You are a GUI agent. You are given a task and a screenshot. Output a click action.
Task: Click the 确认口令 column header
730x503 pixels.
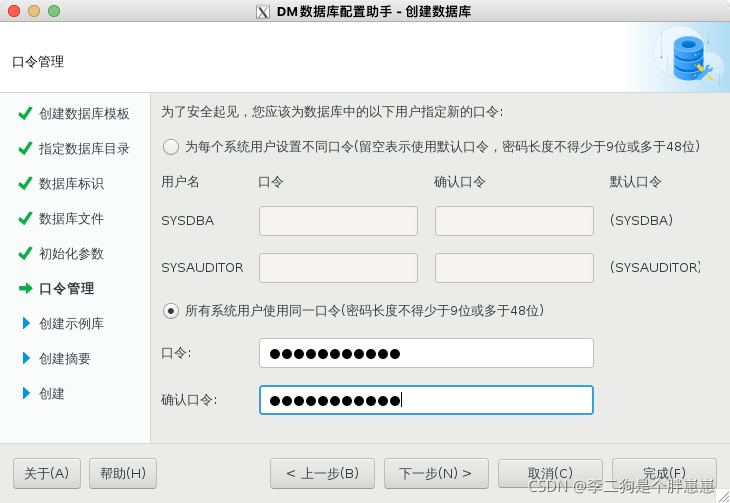[460, 182]
